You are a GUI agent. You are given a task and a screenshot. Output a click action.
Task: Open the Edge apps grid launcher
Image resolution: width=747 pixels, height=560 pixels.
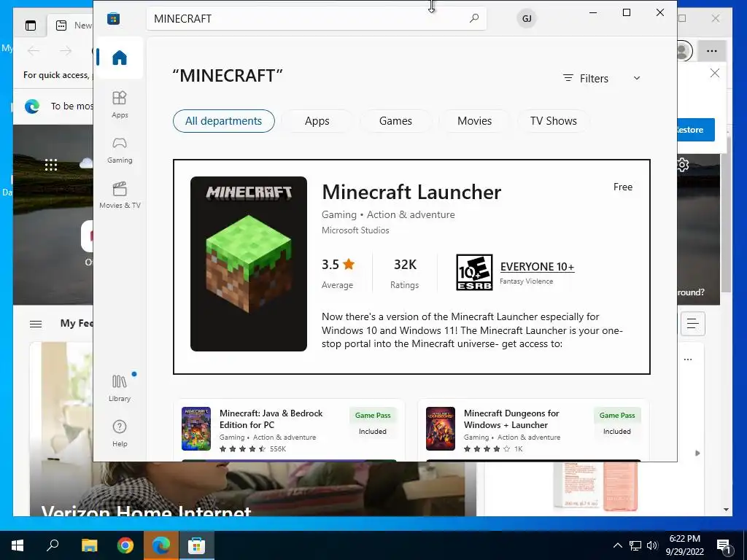click(51, 165)
